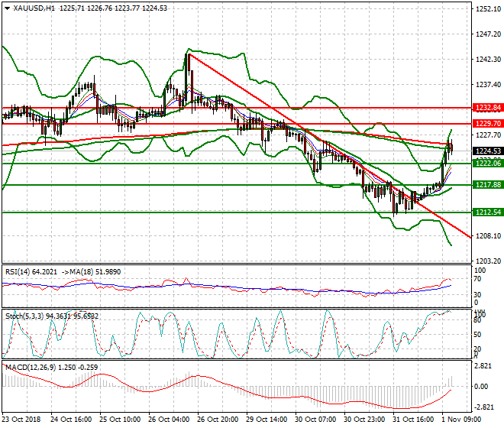Click the 23 Oct 2018 date label

tap(21, 420)
